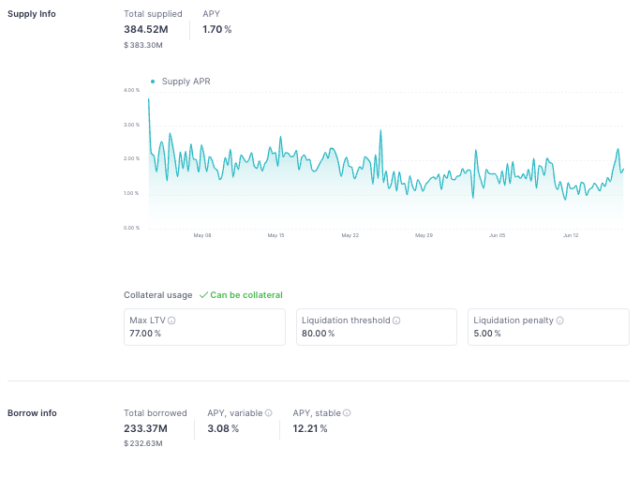Click the 1.70% supply APY value

coord(217,29)
